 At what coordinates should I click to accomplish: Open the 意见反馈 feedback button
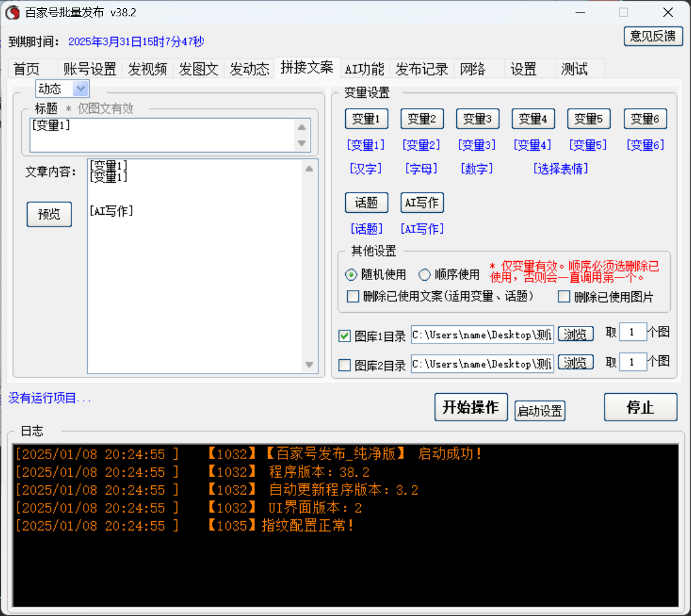coord(653,36)
